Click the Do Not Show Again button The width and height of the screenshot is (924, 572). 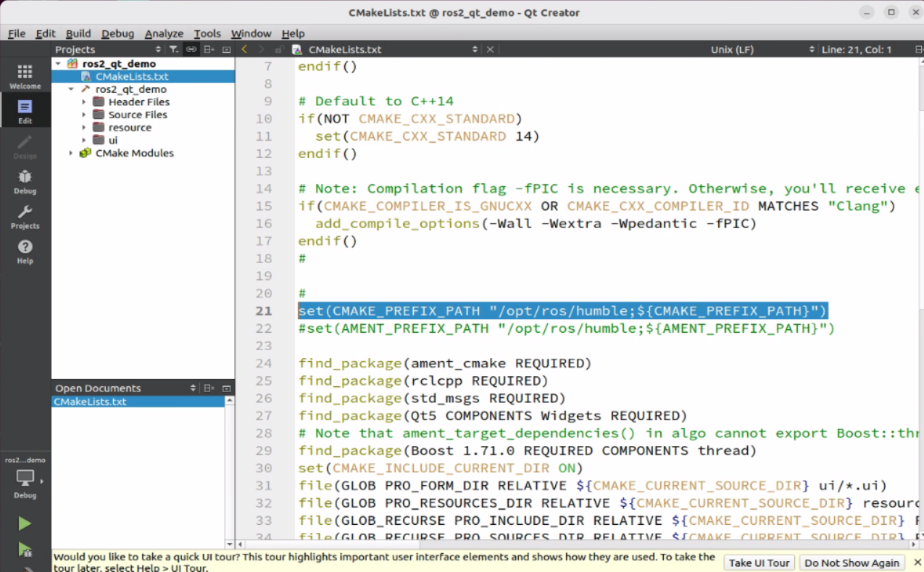(x=852, y=563)
